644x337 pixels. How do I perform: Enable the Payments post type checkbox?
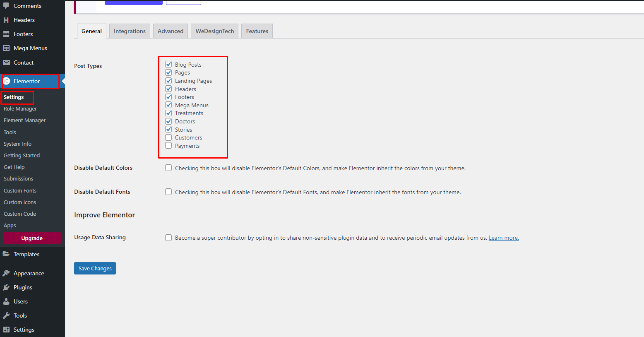point(168,145)
